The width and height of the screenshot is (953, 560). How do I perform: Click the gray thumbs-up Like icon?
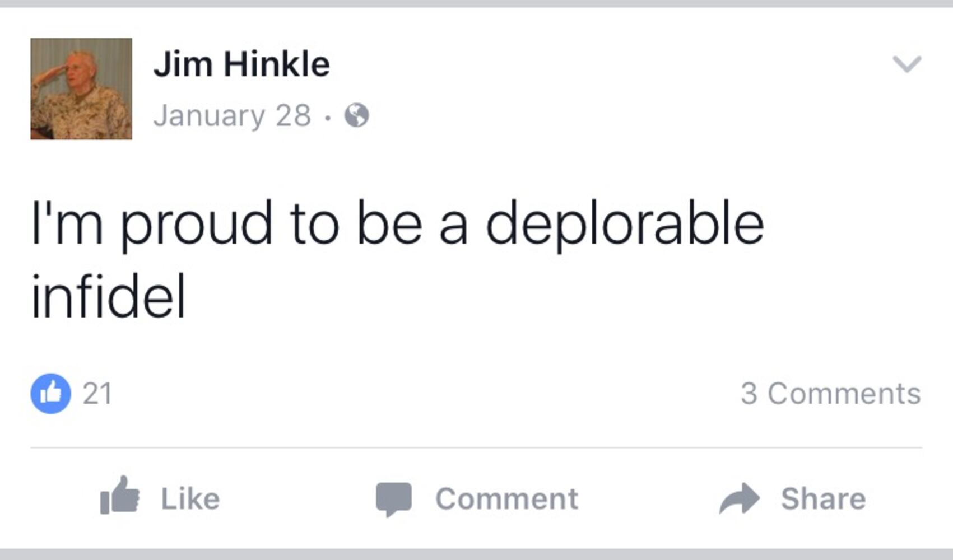[x=119, y=496]
